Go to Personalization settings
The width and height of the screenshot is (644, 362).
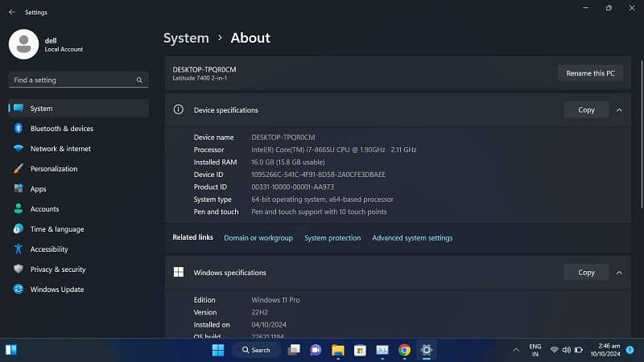coord(54,169)
